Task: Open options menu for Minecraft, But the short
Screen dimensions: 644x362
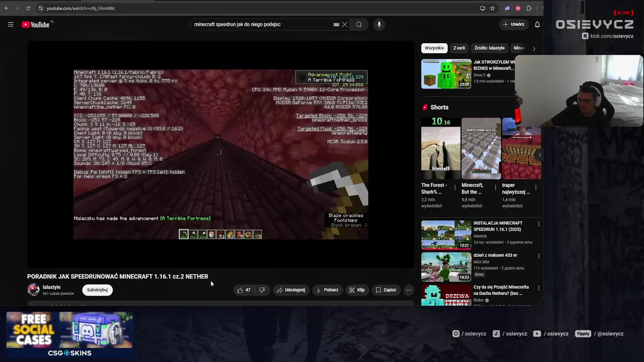Action: 496,187
